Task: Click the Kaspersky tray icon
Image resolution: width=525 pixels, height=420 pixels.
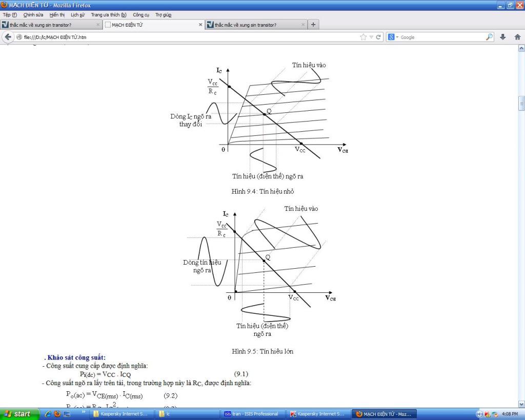Action: [x=487, y=414]
